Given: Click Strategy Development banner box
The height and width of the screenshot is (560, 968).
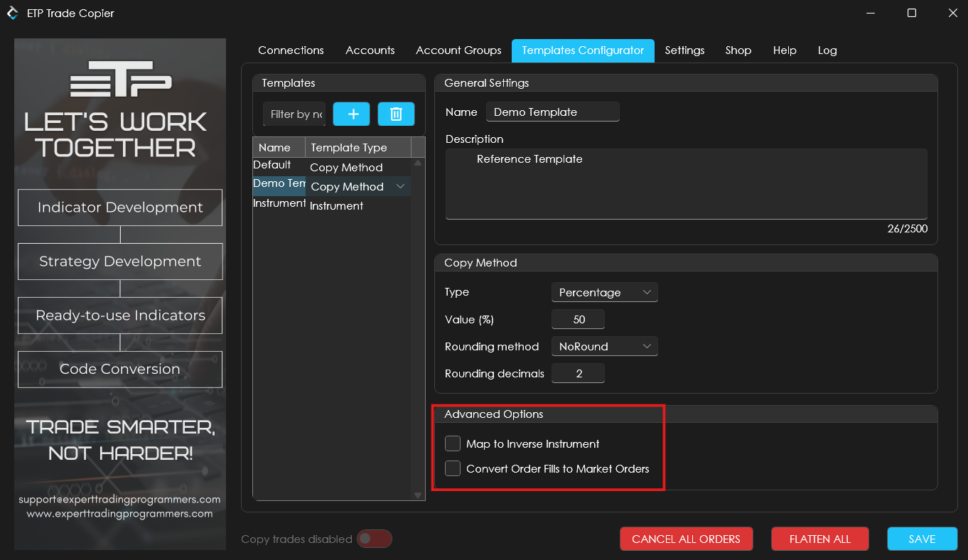Looking at the screenshot, I should coord(120,262).
